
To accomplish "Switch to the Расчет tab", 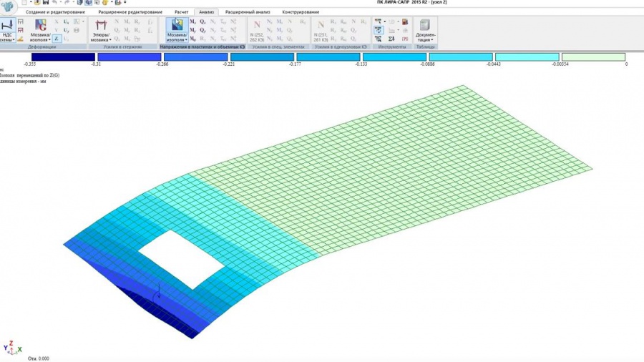I will pyautogui.click(x=182, y=12).
